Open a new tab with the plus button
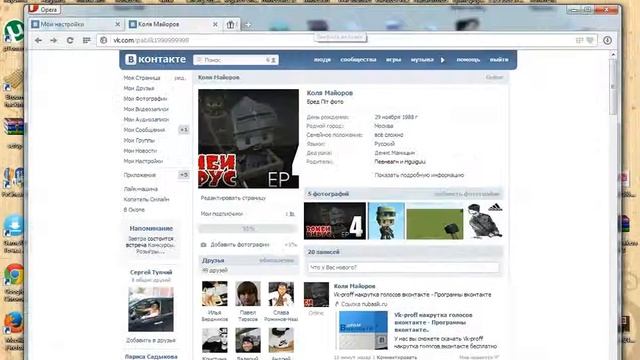This screenshot has width=640, height=360. pyautogui.click(x=248, y=25)
